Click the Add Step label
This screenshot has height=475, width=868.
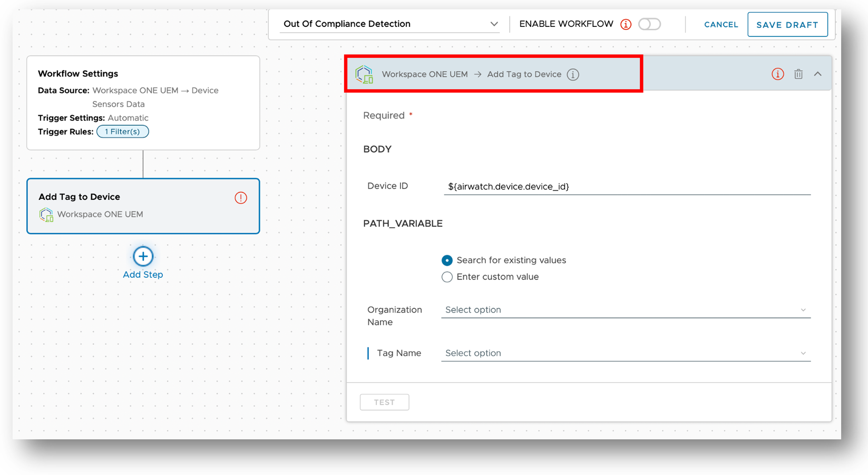(x=143, y=275)
